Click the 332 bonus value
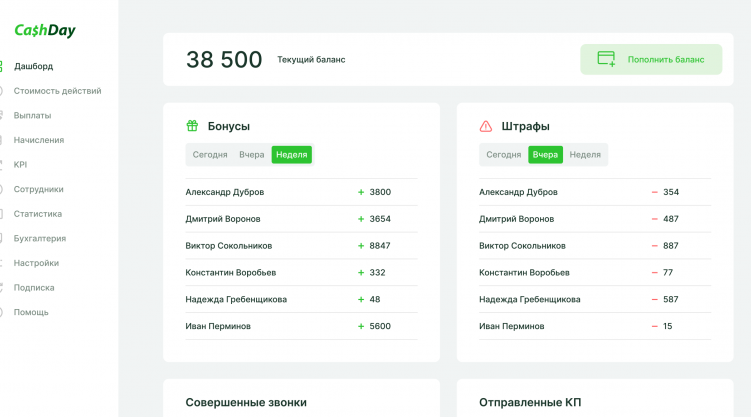This screenshot has height=417, width=751. pyautogui.click(x=377, y=272)
